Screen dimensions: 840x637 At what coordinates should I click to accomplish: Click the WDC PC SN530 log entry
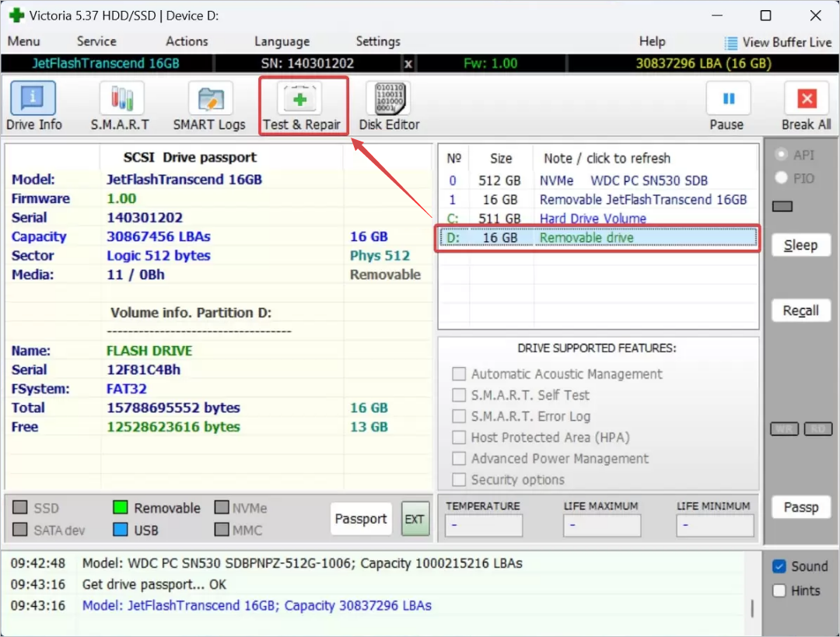click(302, 563)
